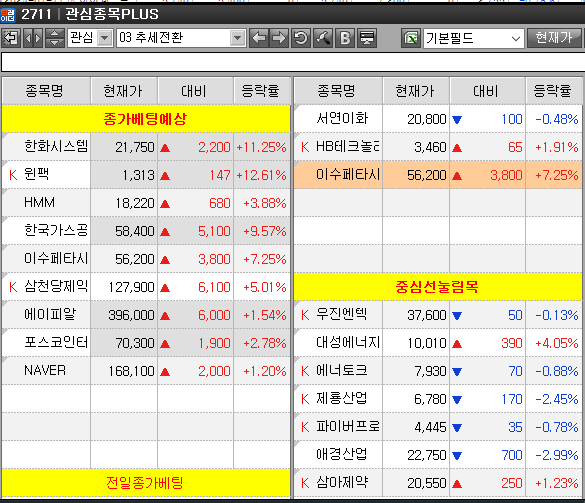Select 이수페타시 in the left list

click(56, 258)
